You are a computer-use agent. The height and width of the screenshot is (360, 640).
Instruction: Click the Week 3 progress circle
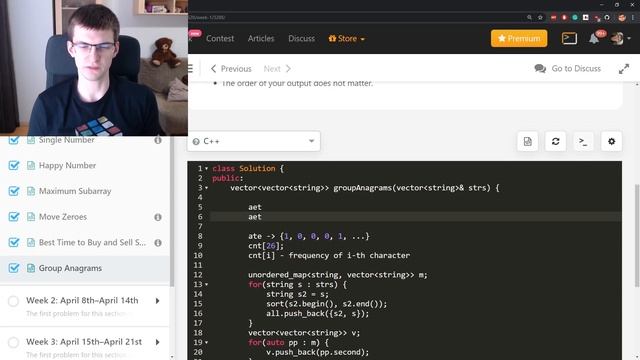point(13,342)
